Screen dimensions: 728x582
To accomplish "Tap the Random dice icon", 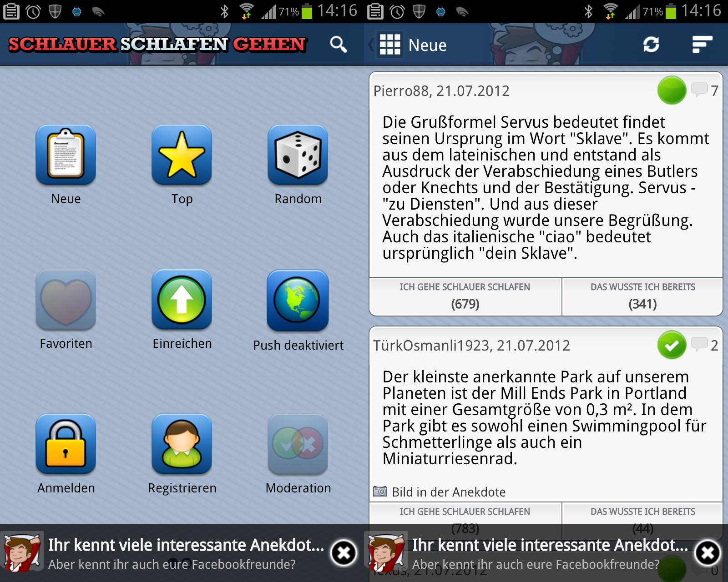I will coord(298,155).
